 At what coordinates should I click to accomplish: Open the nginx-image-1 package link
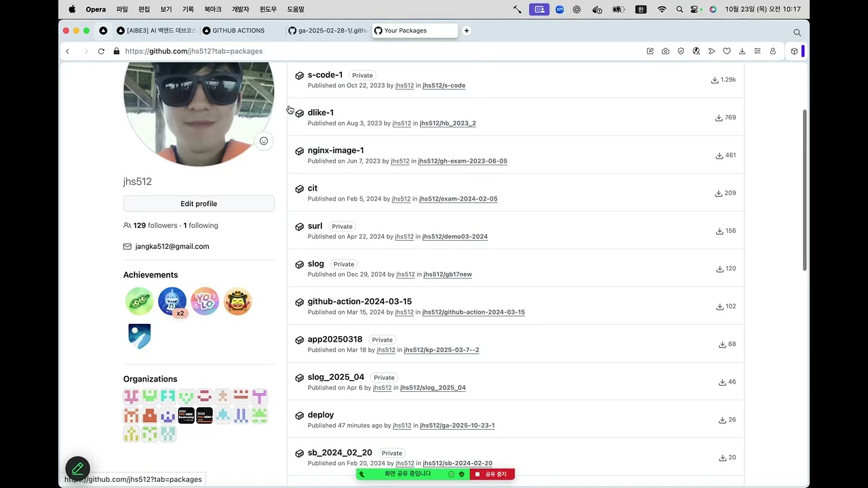click(x=336, y=150)
